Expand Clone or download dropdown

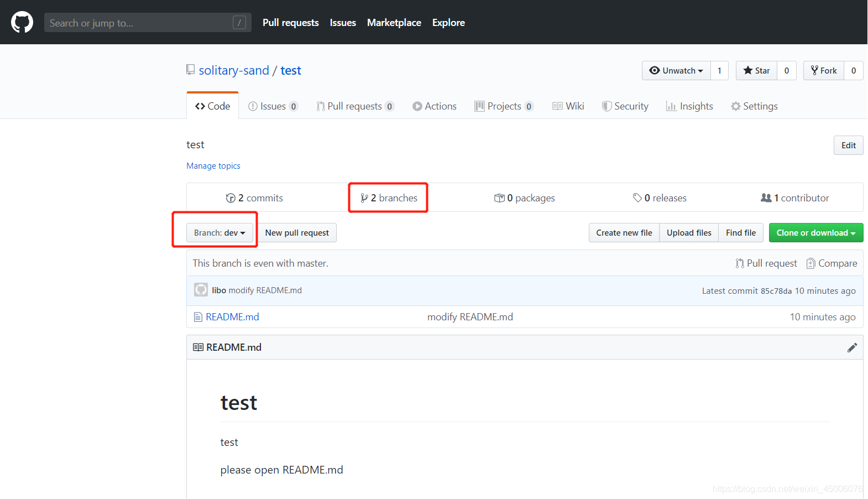coord(816,233)
